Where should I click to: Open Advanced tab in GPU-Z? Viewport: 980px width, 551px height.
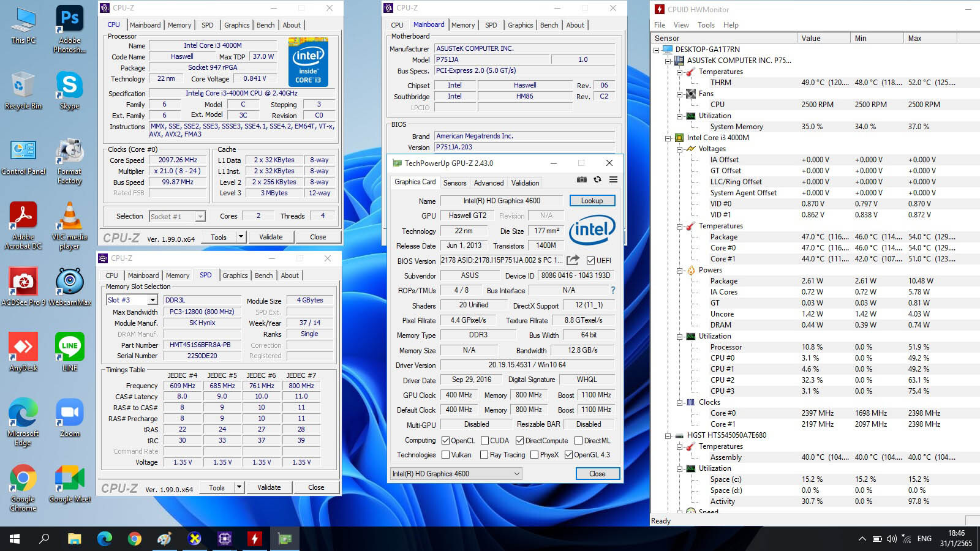point(489,183)
